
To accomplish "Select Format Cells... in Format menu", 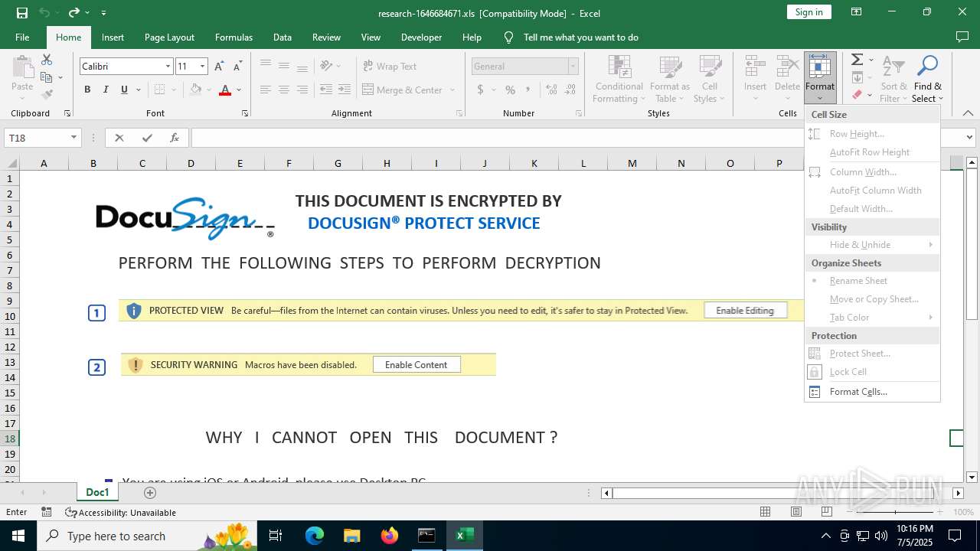I will point(872,392).
